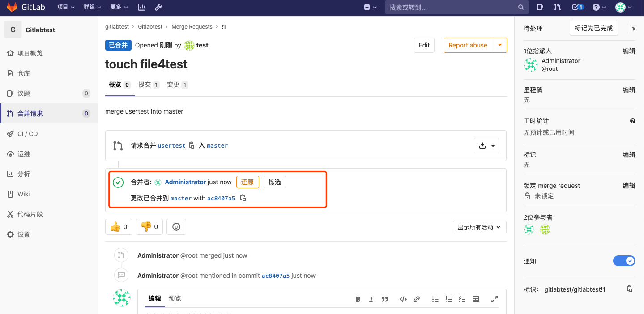Image resolution: width=644 pixels, height=314 pixels.
Task: Add emoji reaction via the smiley icon
Action: (x=176, y=226)
